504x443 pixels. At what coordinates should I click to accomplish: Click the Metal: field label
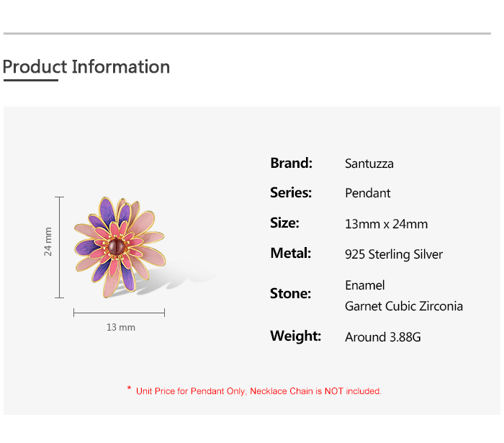click(291, 253)
